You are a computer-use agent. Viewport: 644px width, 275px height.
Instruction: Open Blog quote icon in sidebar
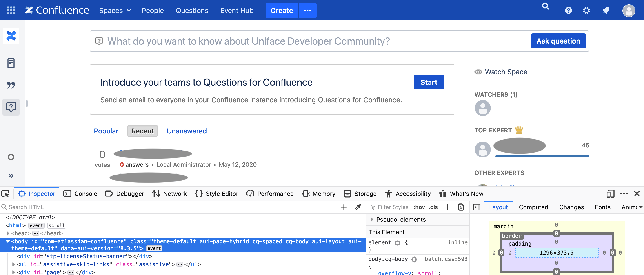point(11,85)
